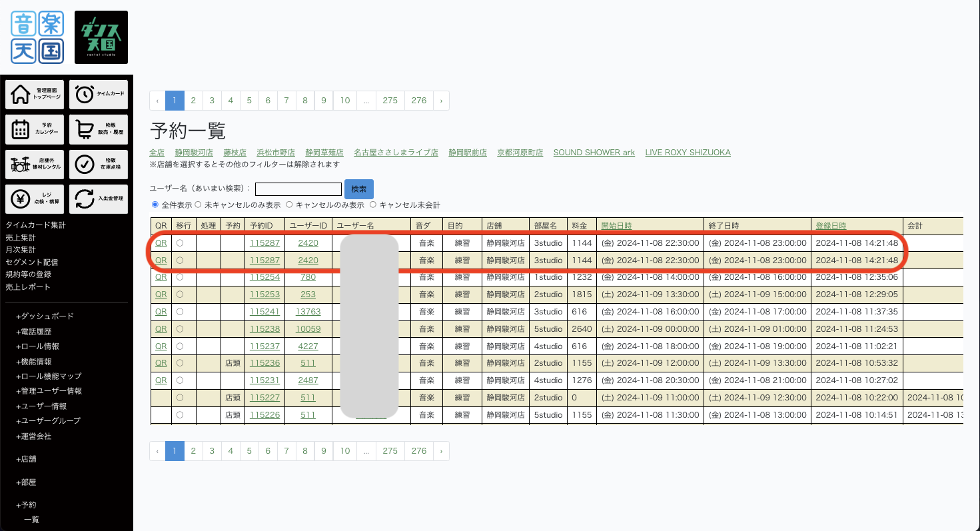
Task: Click the ユーザー名 search text field
Action: point(298,189)
